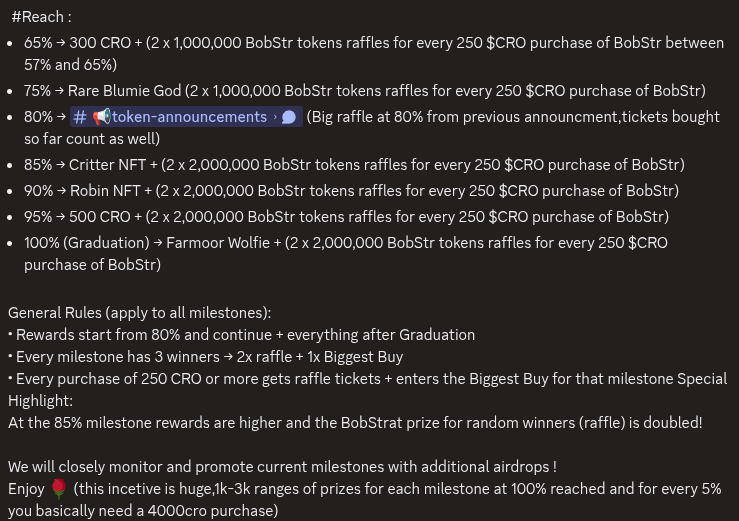Click the megaphone emoji in token-announcements mention

(x=101, y=116)
